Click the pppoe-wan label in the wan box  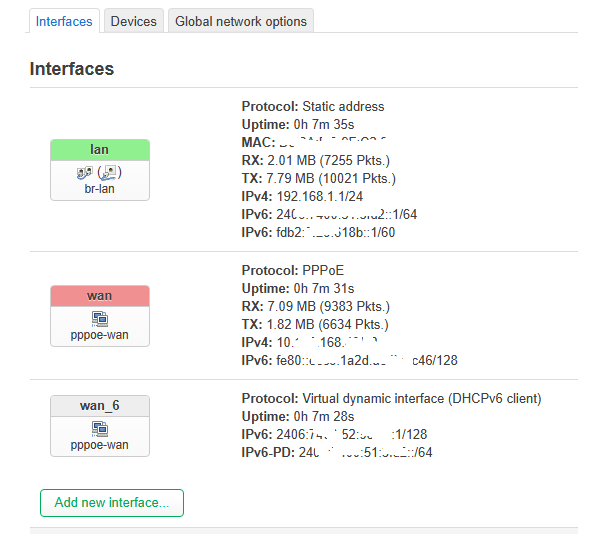99,335
